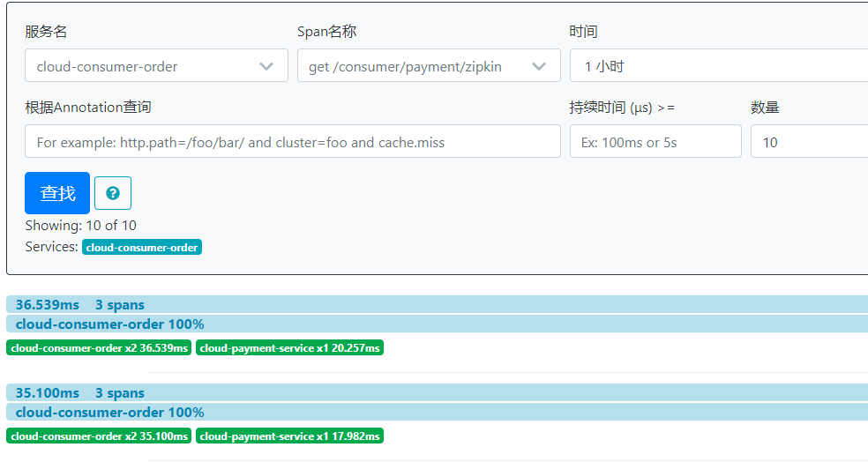Open the 35.100ms trace header
The image size is (868, 462).
point(48,393)
